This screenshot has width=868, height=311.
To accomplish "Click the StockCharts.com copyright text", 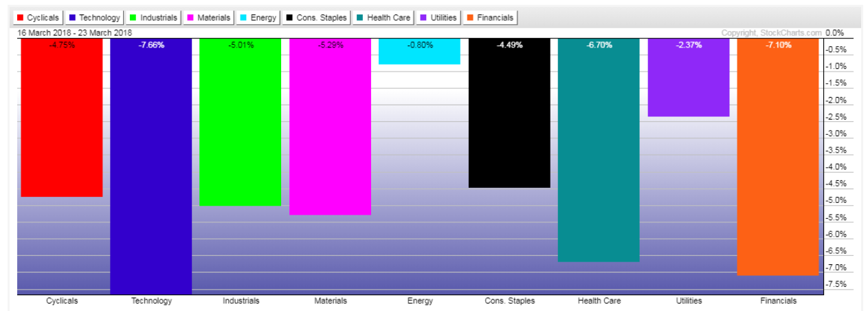I will (771, 33).
